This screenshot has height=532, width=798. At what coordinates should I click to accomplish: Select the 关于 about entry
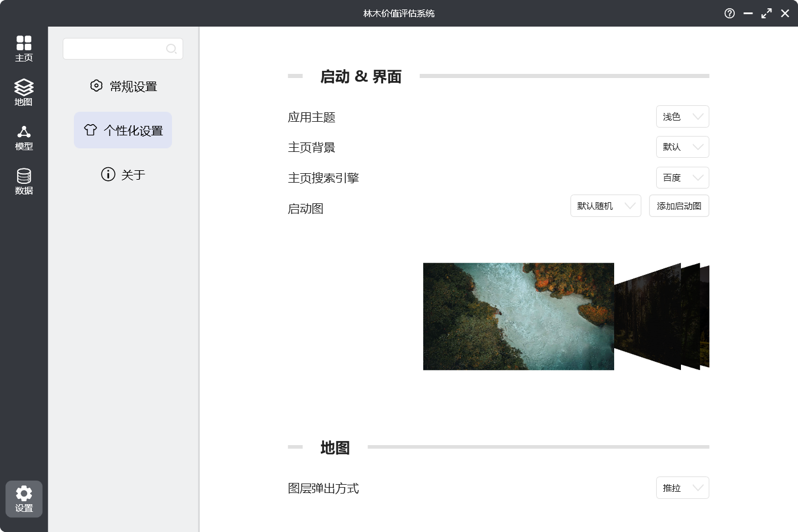click(x=122, y=174)
